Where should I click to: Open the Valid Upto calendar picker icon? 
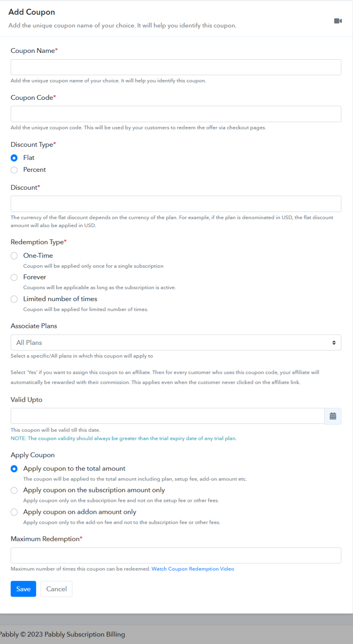pos(333,416)
